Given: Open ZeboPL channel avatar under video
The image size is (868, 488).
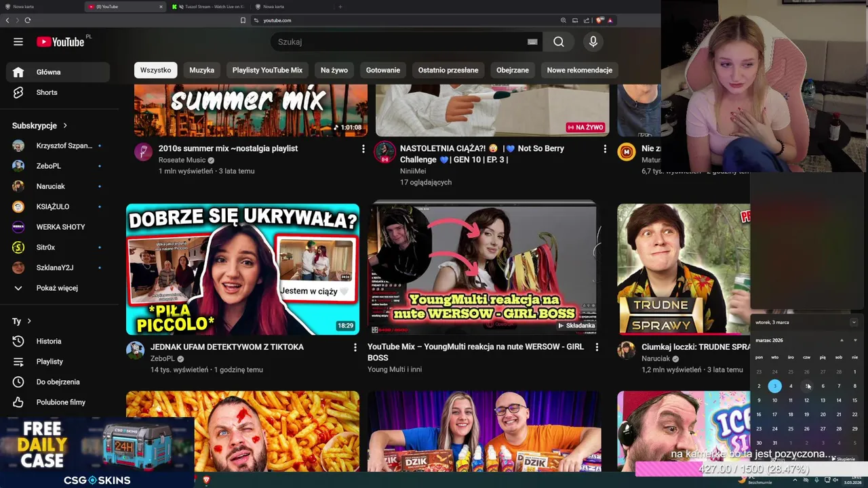Looking at the screenshot, I should (x=135, y=350).
